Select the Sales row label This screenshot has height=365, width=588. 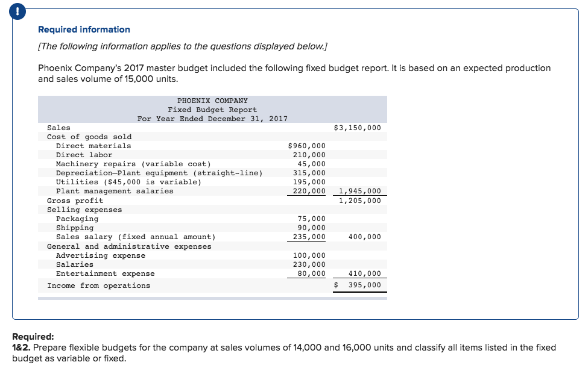58,128
